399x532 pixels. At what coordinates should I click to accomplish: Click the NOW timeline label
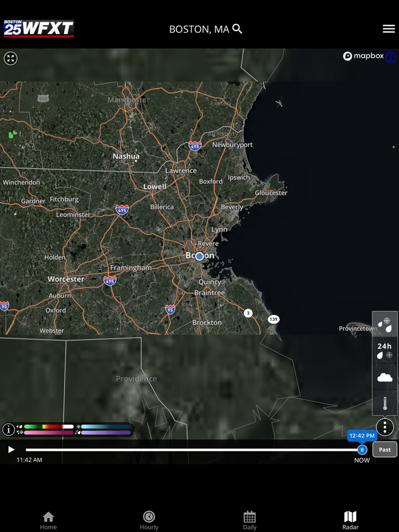point(362,460)
